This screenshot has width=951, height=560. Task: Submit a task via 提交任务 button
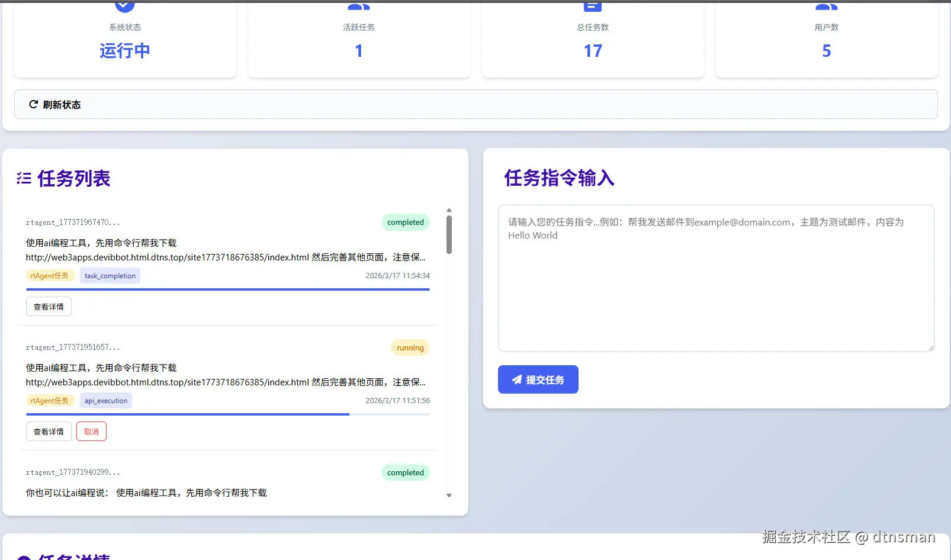[x=538, y=379]
